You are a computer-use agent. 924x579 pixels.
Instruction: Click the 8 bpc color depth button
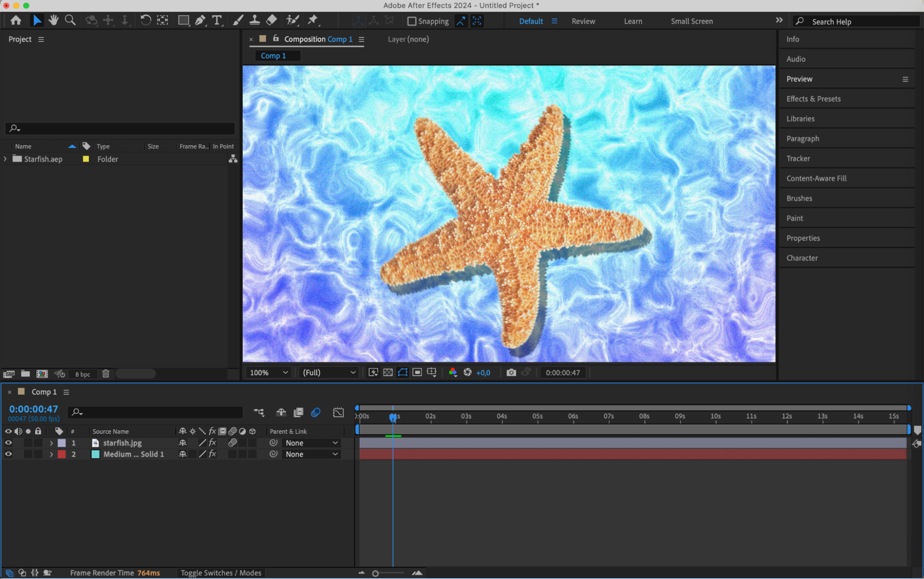[83, 374]
